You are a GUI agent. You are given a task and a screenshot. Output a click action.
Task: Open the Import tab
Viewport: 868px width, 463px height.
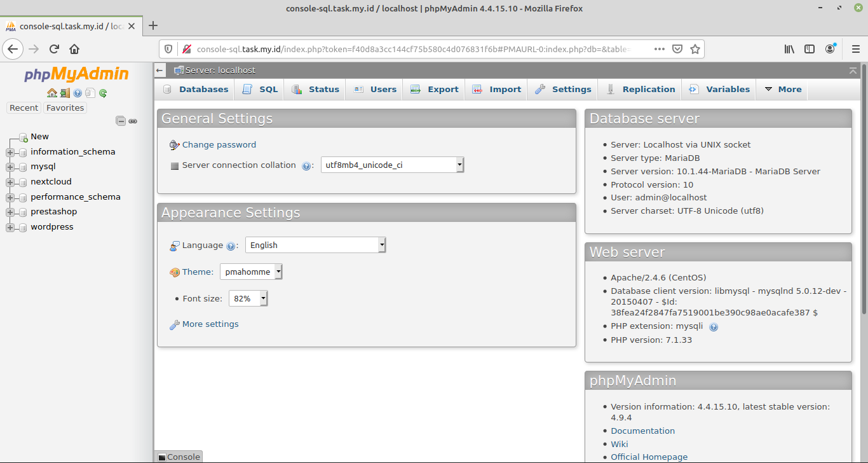click(x=496, y=90)
